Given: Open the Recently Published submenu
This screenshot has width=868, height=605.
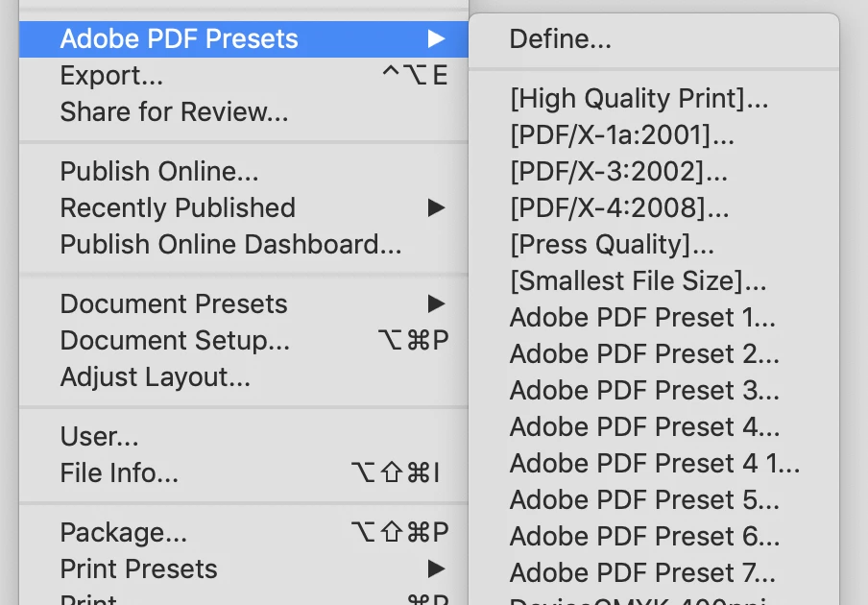Looking at the screenshot, I should point(244,207).
